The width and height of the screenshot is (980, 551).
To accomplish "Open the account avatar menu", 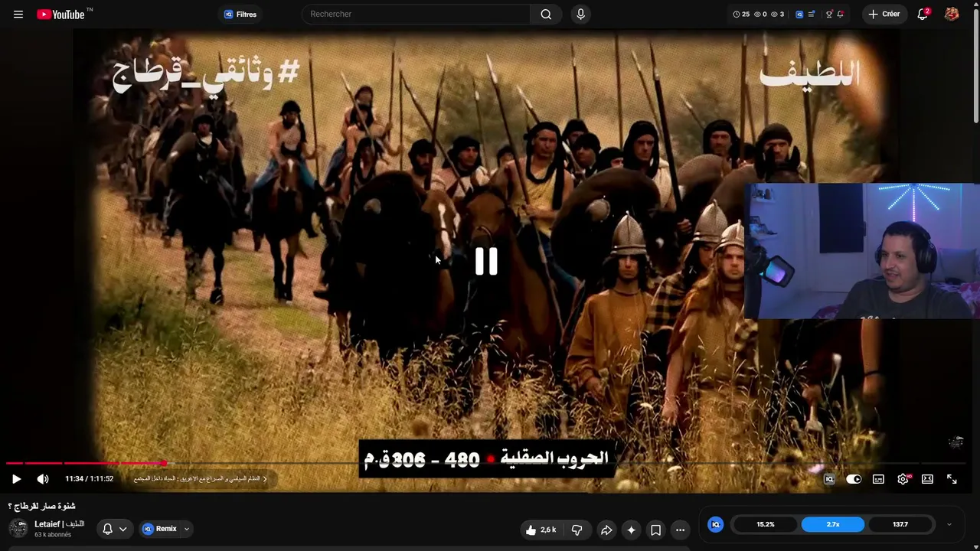I will (952, 15).
